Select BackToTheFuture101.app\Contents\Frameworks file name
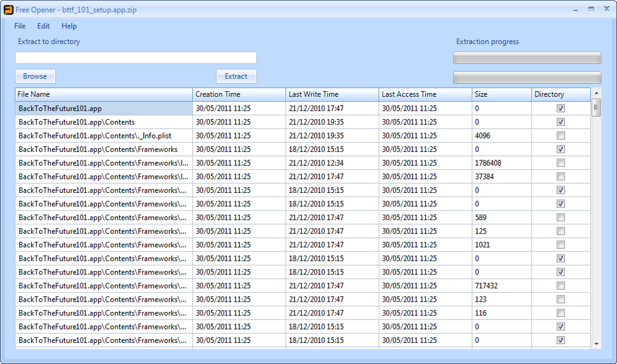The width and height of the screenshot is (617, 364). pyautogui.click(x=98, y=149)
